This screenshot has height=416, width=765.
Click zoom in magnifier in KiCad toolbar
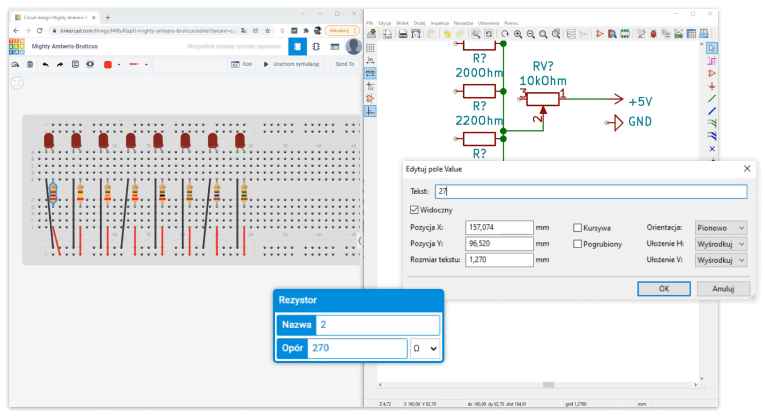pyautogui.click(x=517, y=34)
